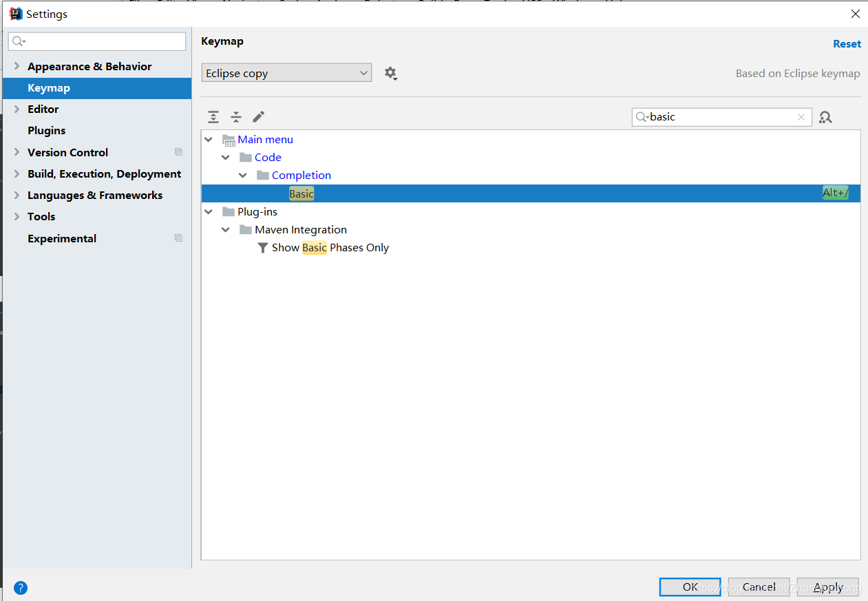Click the Alt+/ shortcut label
Image resolution: width=868 pixels, height=601 pixels.
[x=836, y=193]
